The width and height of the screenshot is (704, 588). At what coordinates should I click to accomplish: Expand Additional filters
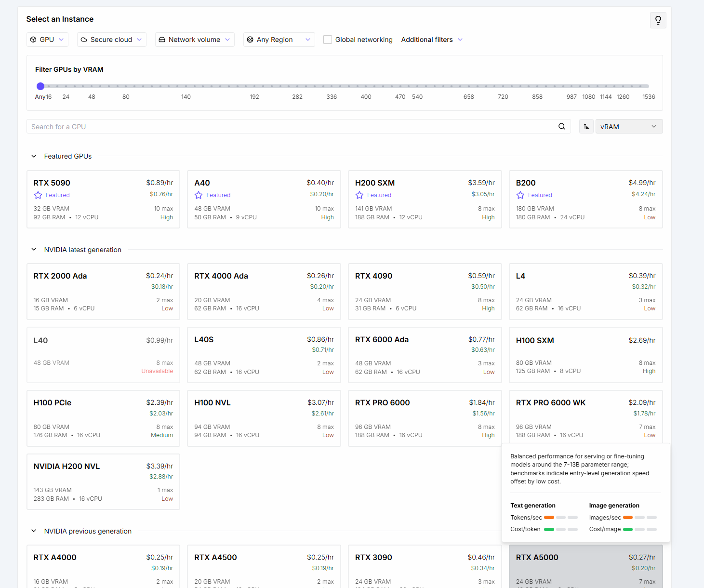pos(432,40)
